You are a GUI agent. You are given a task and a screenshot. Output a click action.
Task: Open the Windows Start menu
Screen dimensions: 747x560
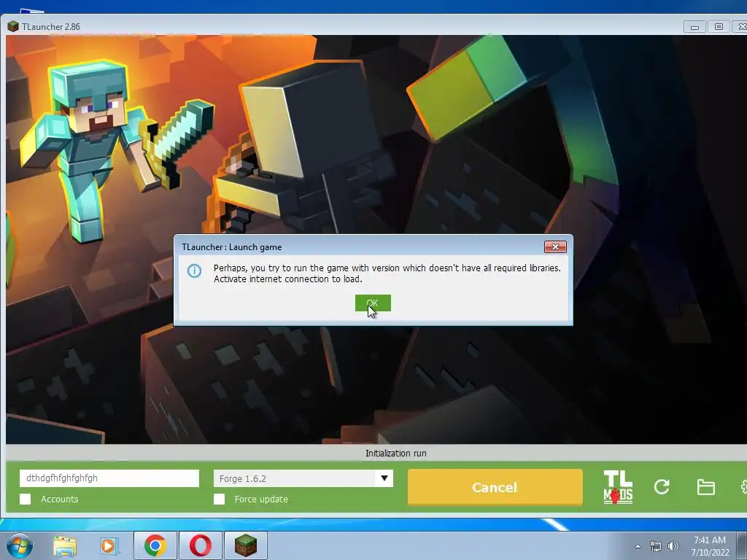click(x=20, y=545)
